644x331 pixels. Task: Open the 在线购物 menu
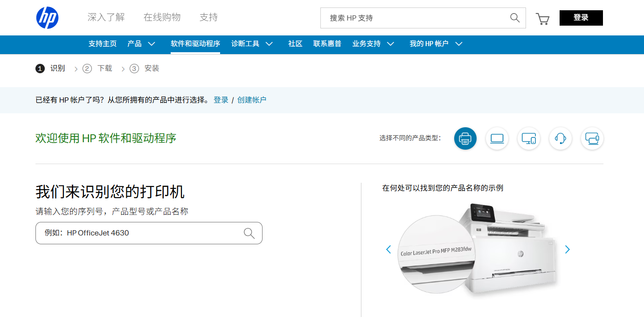pyautogui.click(x=162, y=18)
